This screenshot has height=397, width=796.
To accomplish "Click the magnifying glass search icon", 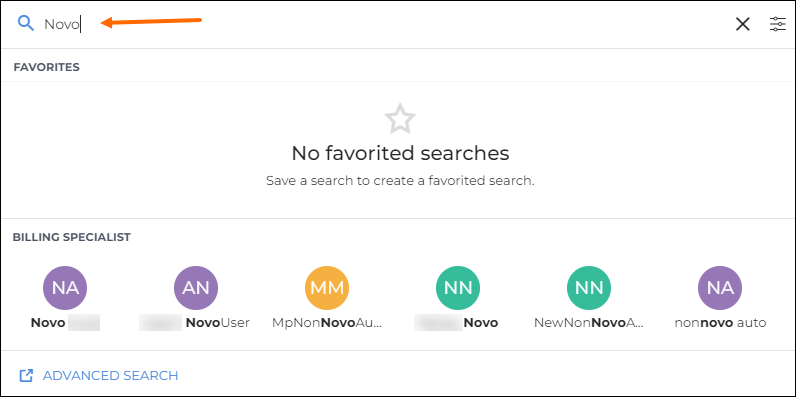I will pos(25,23).
